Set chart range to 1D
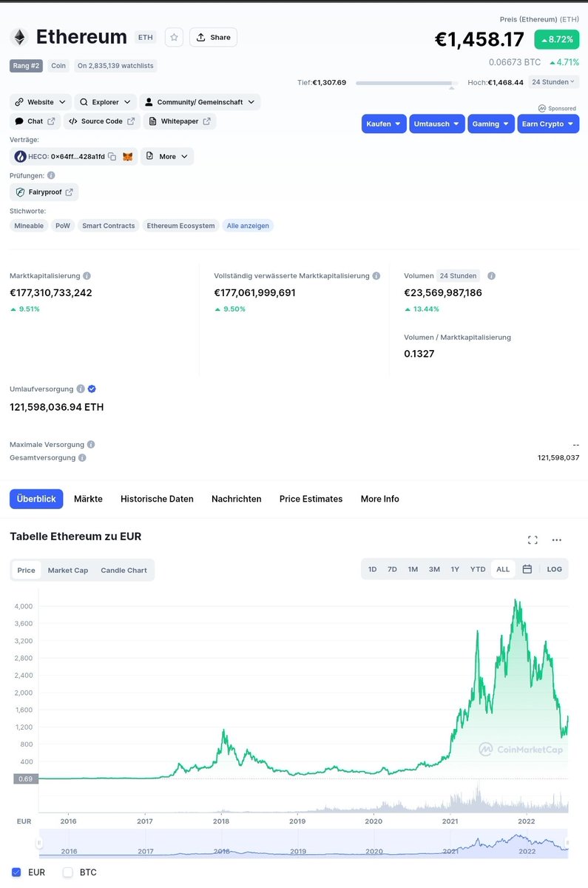 pyautogui.click(x=373, y=569)
